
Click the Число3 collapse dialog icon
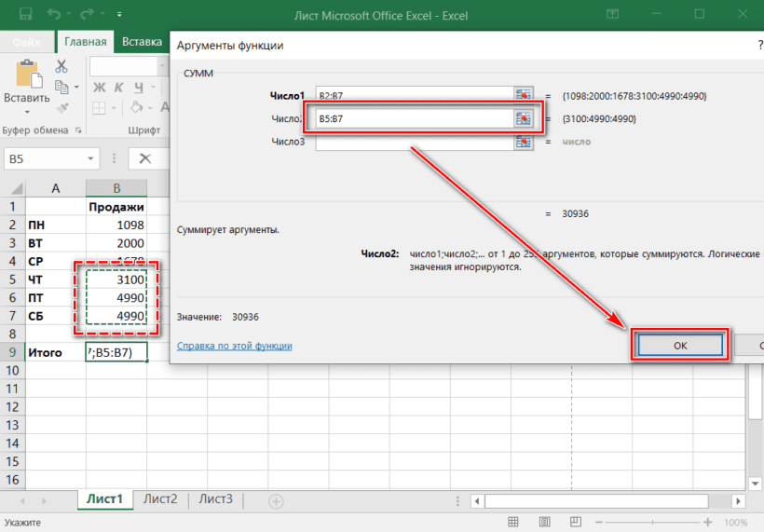click(524, 142)
